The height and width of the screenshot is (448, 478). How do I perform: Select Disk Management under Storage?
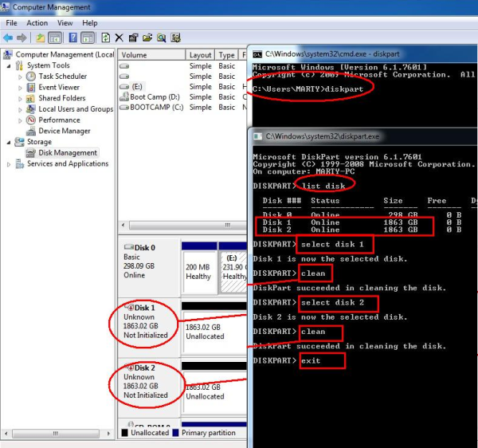67,152
